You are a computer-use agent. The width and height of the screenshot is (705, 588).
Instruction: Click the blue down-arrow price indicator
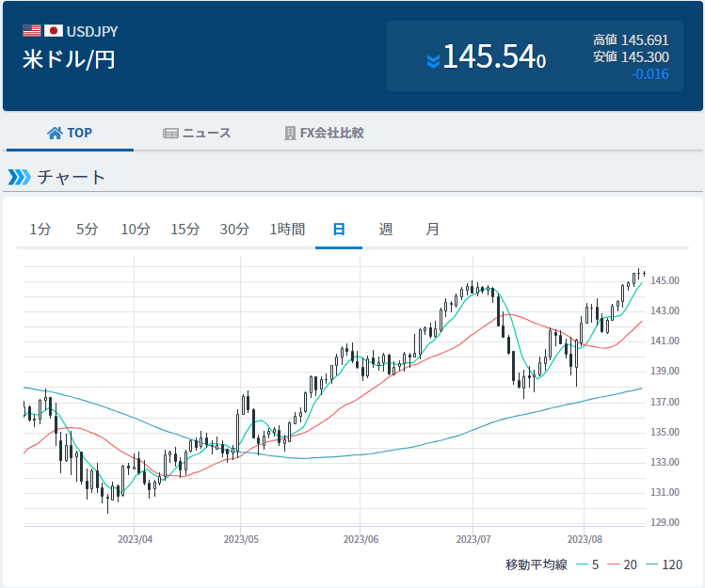click(x=433, y=61)
